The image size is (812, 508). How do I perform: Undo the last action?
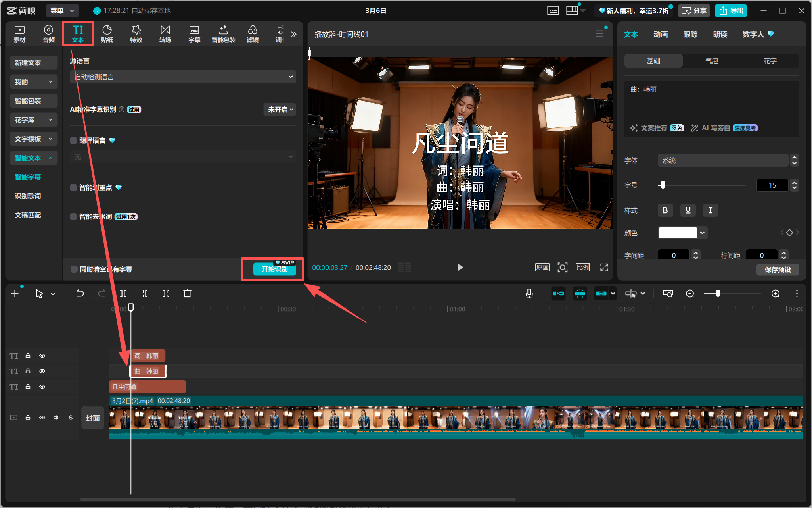pos(80,293)
